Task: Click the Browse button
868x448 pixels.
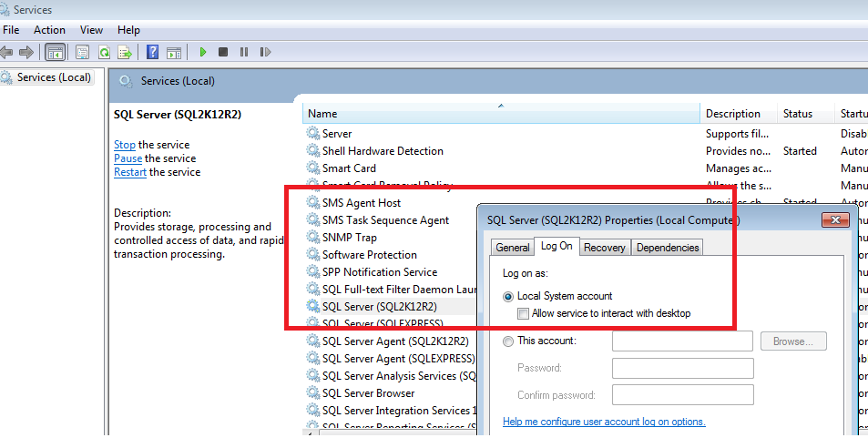Action: 793,341
